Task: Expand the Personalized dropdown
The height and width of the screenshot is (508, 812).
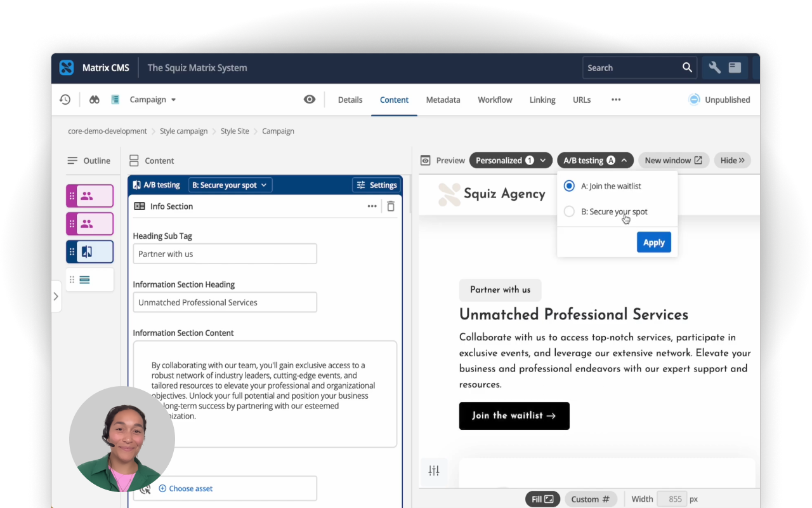Action: (x=511, y=161)
